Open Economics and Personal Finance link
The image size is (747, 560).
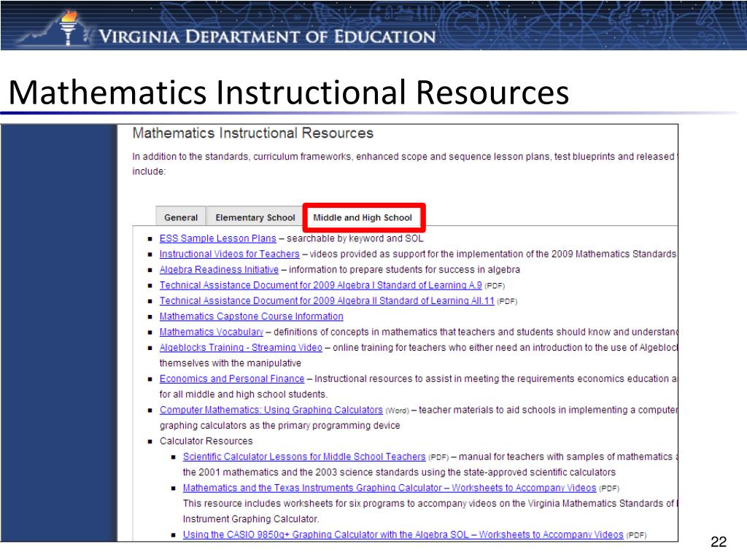click(232, 378)
